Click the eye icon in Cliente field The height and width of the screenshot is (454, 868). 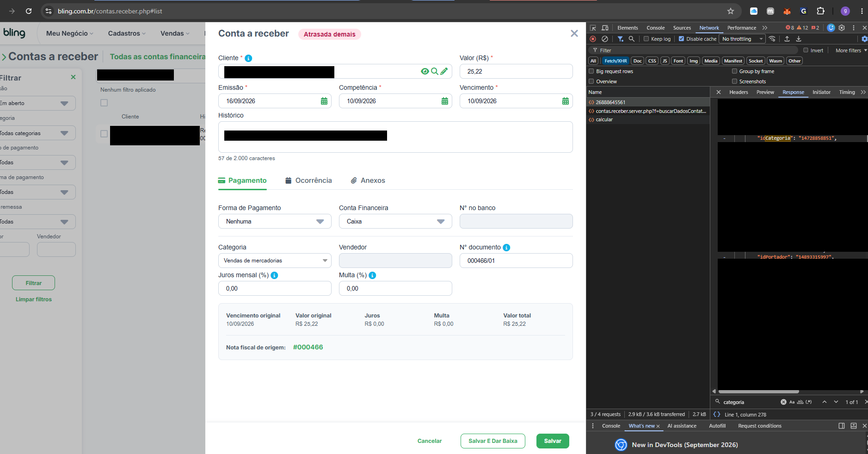[x=425, y=71]
